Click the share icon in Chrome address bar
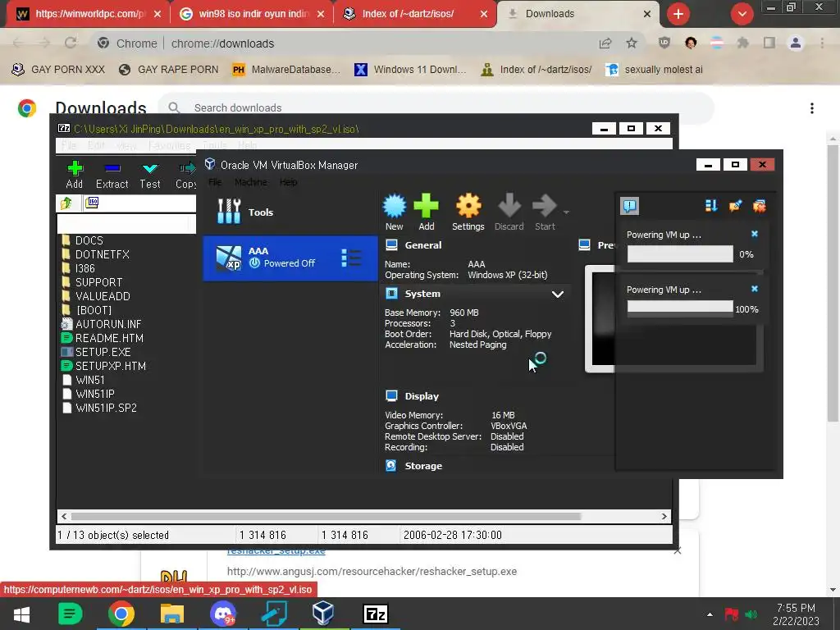The width and height of the screenshot is (840, 630). [x=605, y=43]
